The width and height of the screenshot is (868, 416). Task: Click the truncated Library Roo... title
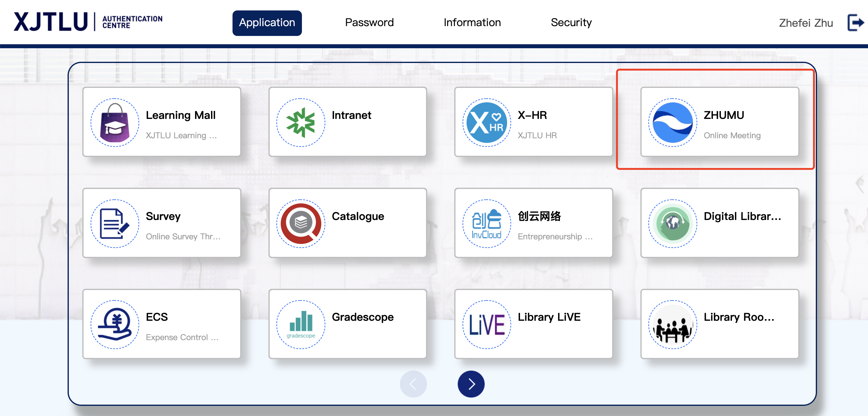tap(739, 317)
